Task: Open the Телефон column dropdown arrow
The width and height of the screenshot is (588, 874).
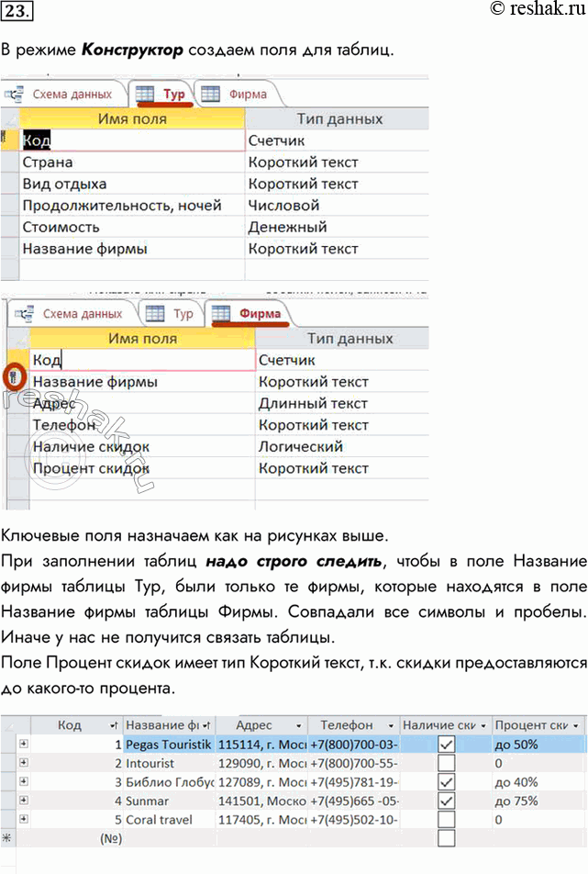Action: click(391, 725)
